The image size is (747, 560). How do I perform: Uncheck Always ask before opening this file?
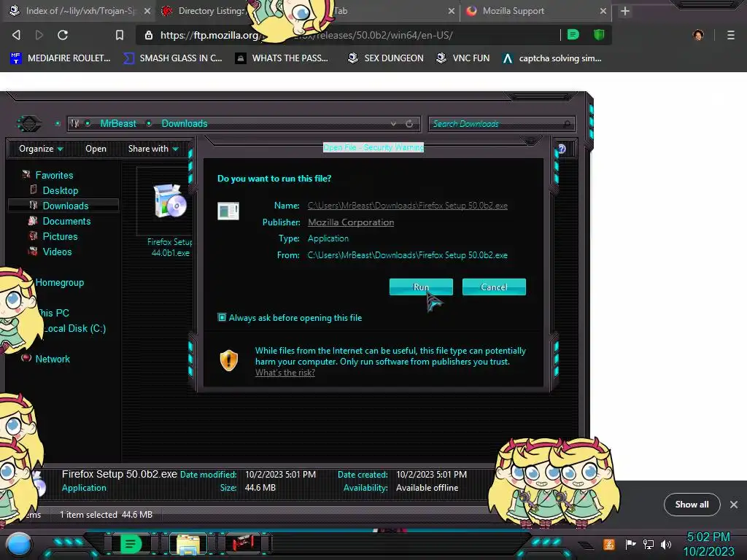coord(222,317)
